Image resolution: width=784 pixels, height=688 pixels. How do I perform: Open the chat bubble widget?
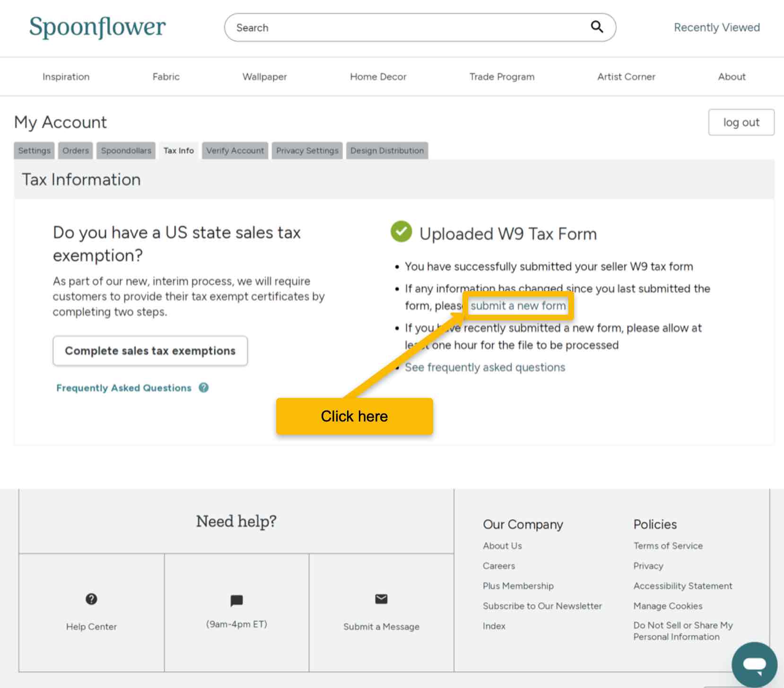[x=754, y=664]
